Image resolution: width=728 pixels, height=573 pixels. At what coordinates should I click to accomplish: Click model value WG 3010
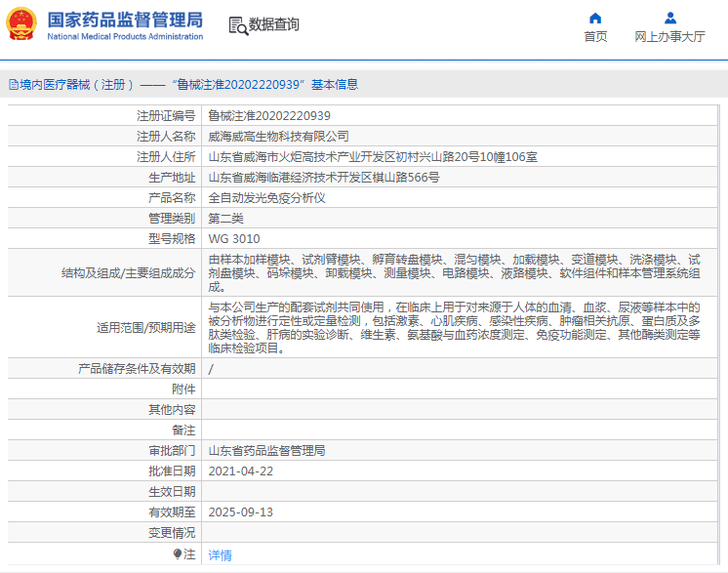pyautogui.click(x=233, y=238)
